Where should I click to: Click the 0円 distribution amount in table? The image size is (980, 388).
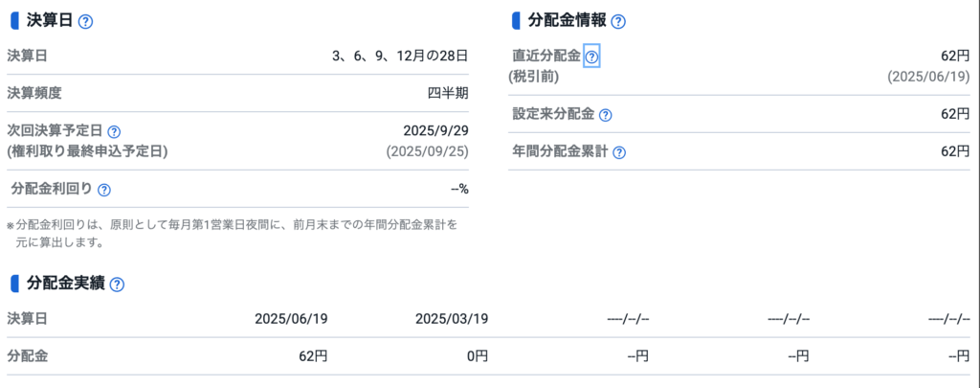[x=477, y=356]
